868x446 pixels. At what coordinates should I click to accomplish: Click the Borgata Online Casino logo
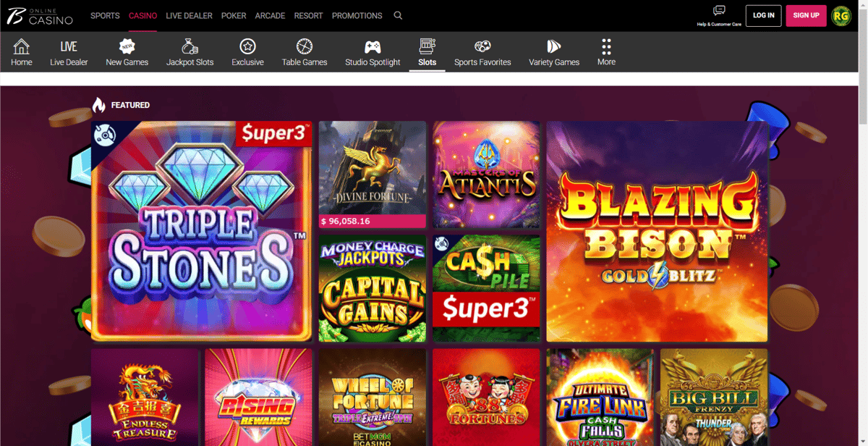point(40,15)
